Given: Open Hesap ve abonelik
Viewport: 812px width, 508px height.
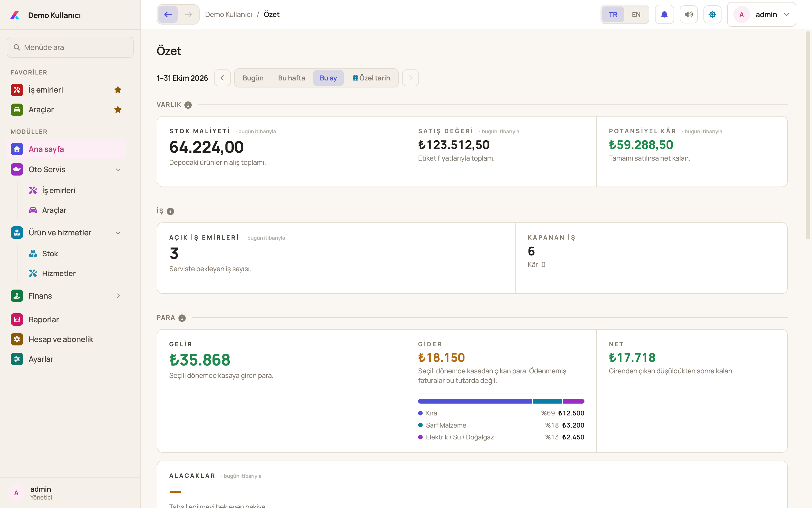Looking at the screenshot, I should tap(66, 339).
